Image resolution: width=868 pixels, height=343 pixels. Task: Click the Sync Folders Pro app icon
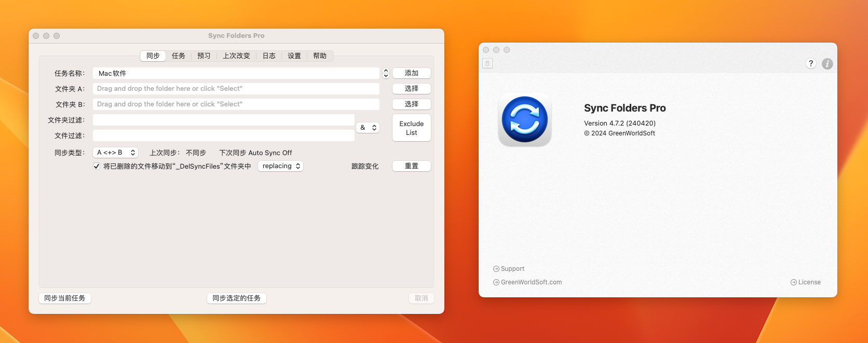(525, 119)
